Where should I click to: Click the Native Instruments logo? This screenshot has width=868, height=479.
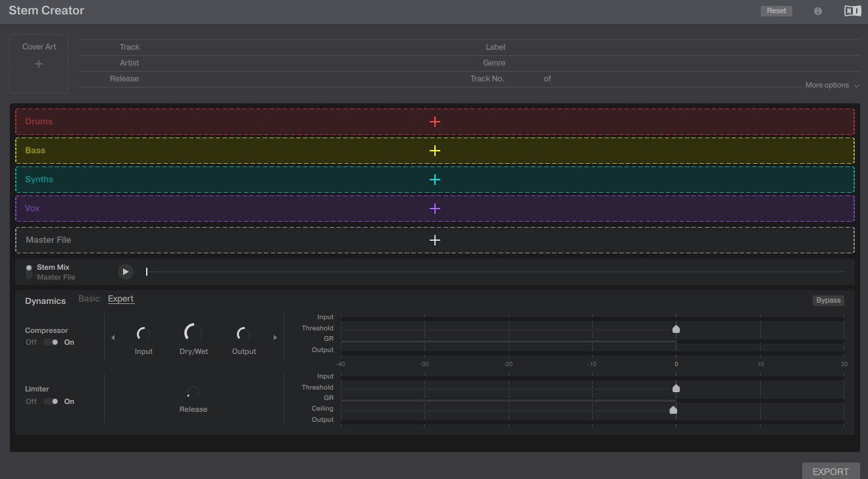[x=852, y=11]
